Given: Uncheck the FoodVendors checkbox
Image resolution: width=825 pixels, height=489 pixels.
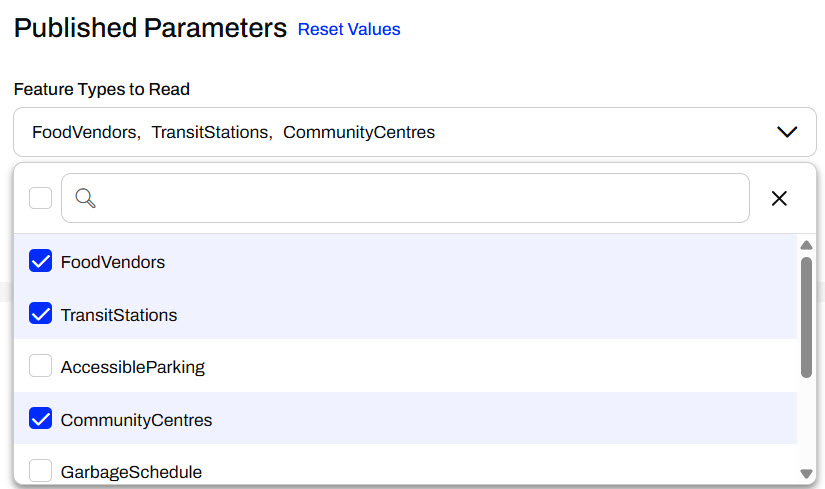Looking at the screenshot, I should coord(40,262).
